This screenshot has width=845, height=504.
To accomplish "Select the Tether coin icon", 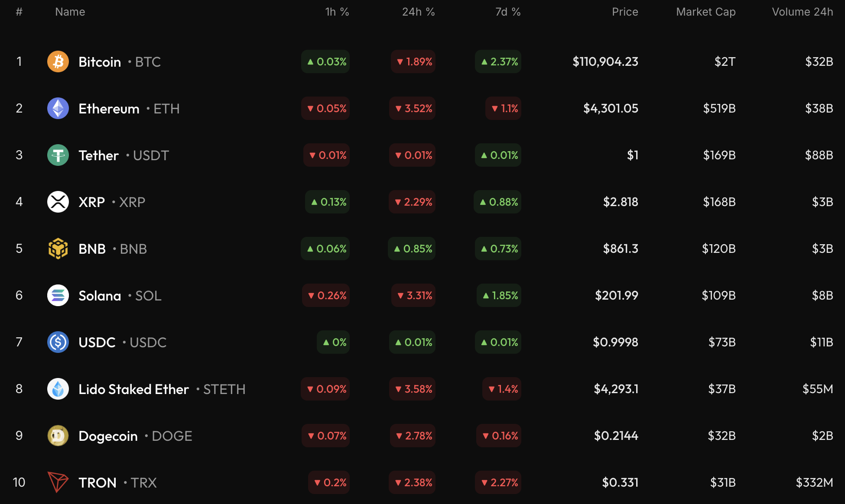I will tap(58, 155).
